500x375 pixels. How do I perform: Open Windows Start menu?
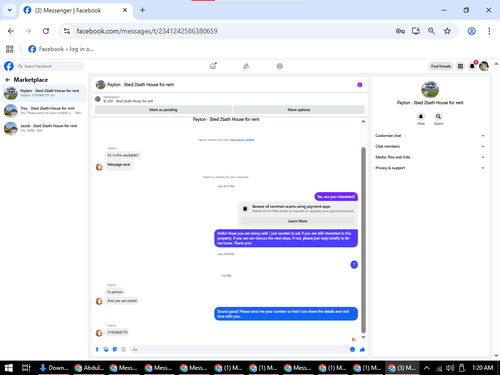pyautogui.click(x=9, y=368)
